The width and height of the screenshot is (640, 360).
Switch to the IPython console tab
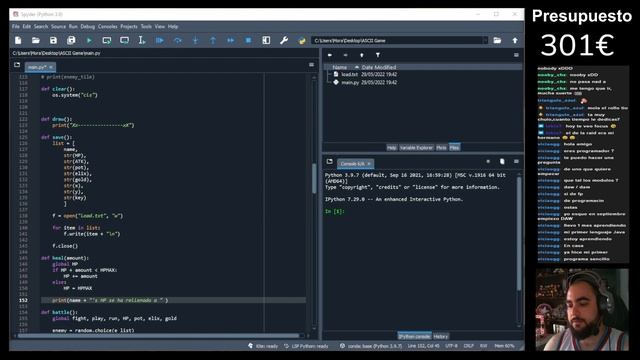[x=415, y=336]
